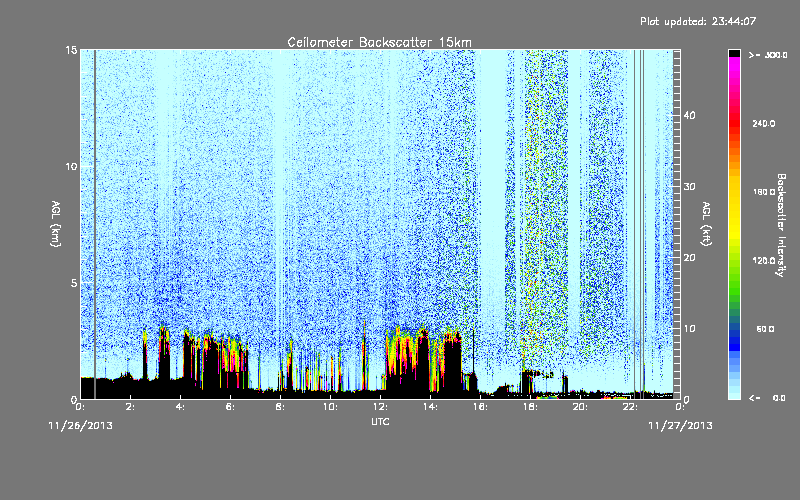The height and width of the screenshot is (500, 800).
Task: Click the '5' km tick on left axis
Action: click(x=74, y=283)
